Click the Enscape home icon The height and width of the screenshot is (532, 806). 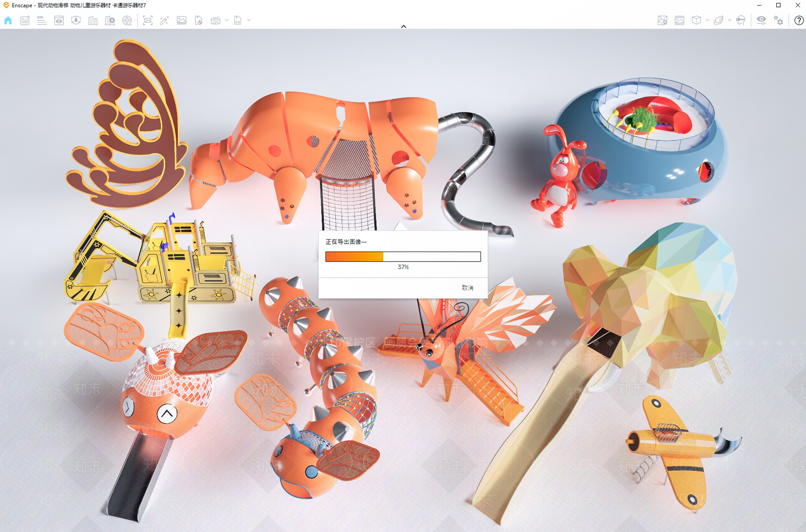8,21
